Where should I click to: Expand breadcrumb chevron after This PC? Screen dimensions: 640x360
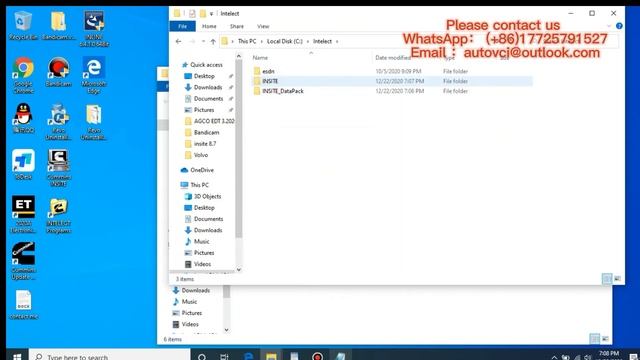point(262,41)
